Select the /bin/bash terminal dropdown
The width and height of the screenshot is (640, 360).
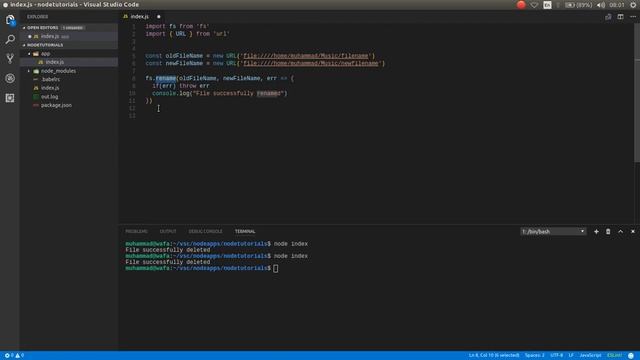tap(553, 231)
